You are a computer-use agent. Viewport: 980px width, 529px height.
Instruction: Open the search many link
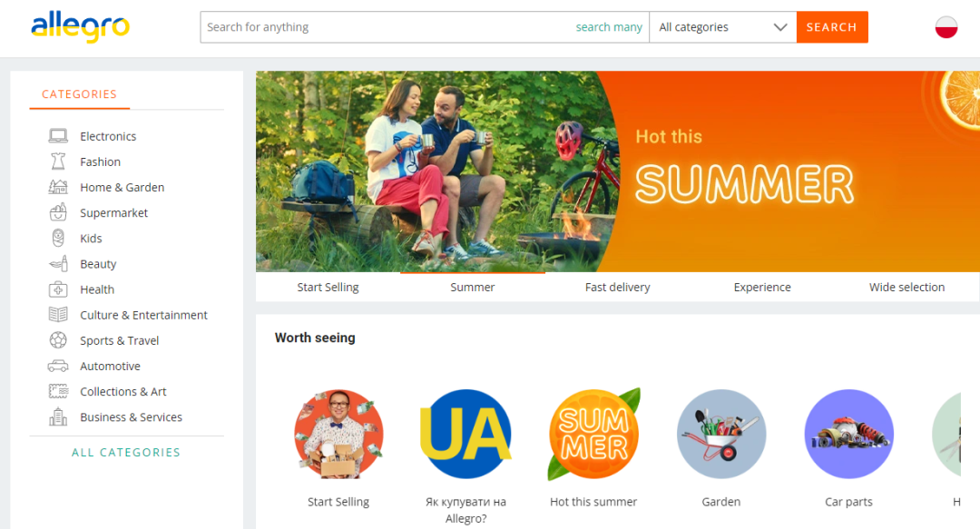pos(609,27)
